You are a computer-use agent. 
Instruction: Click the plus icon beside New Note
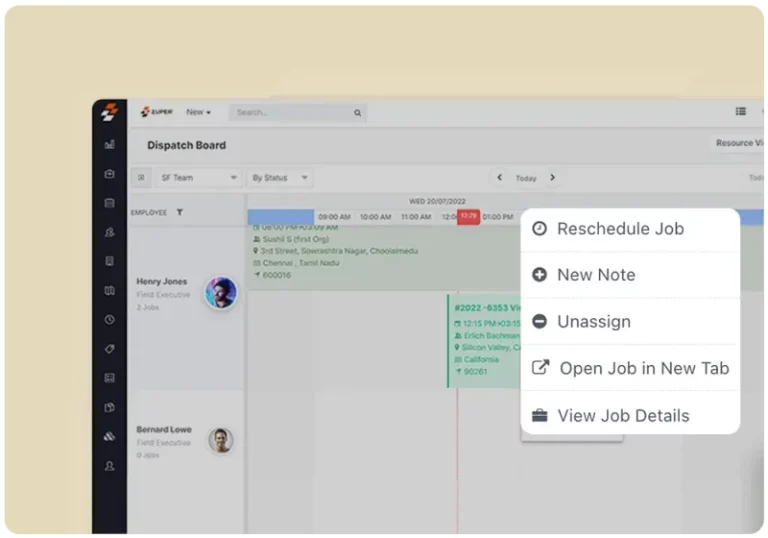(539, 274)
